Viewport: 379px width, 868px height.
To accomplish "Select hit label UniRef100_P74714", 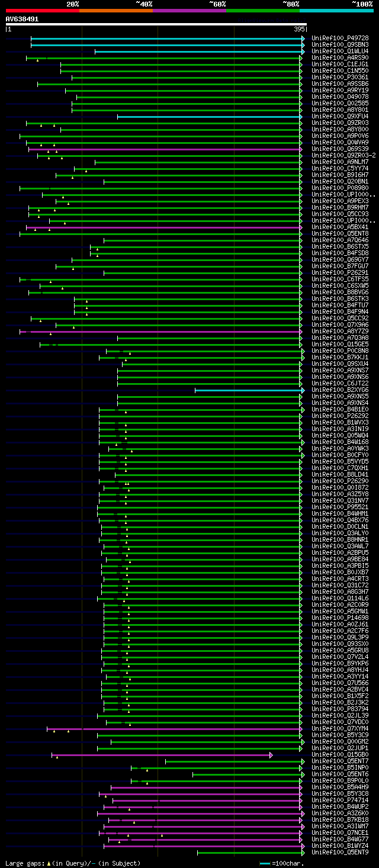I will coord(340,800).
